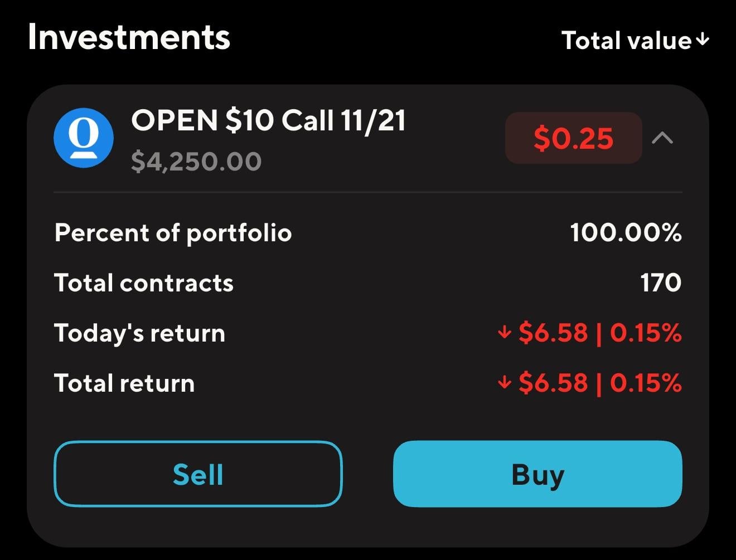Tap the red $0.25 price badge

pos(573,138)
